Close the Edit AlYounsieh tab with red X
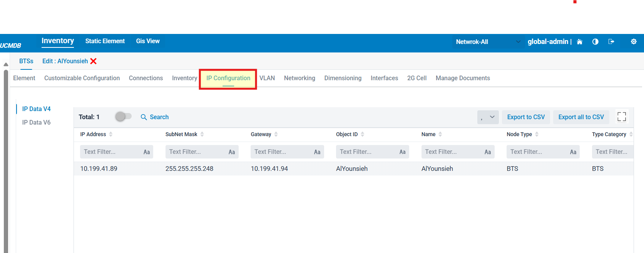Viewport: 644px width, 253px height. (93, 61)
